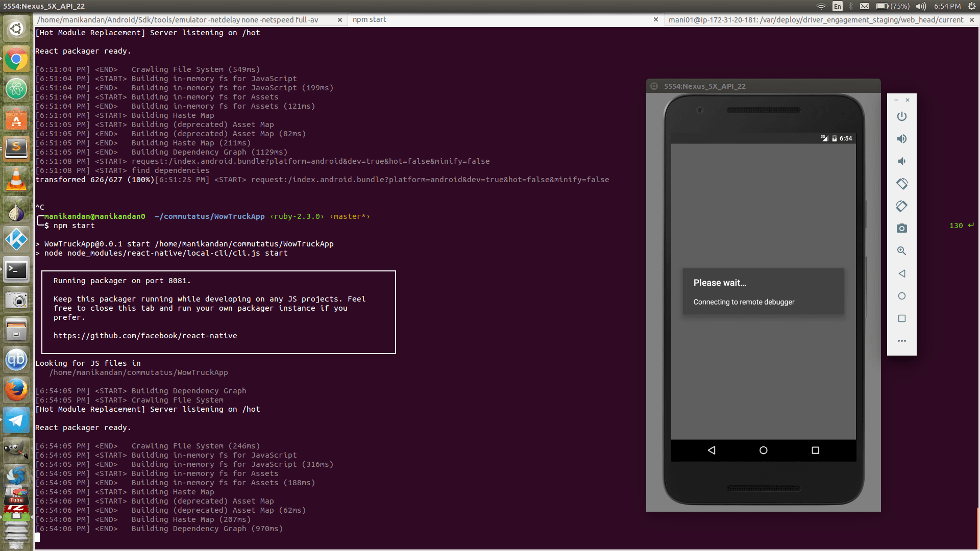Switch to the emulator command terminal tab
This screenshot has width=980, height=551.
[x=178, y=19]
